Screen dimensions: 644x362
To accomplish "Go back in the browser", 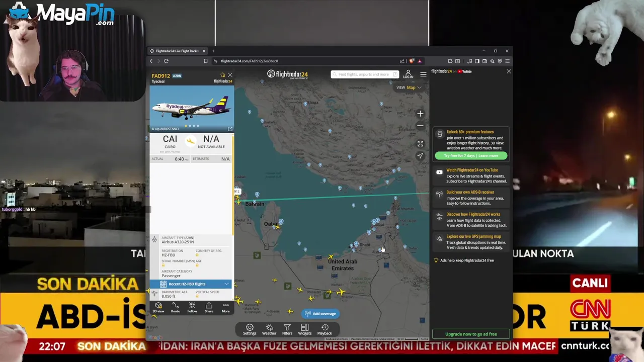I will [151, 61].
